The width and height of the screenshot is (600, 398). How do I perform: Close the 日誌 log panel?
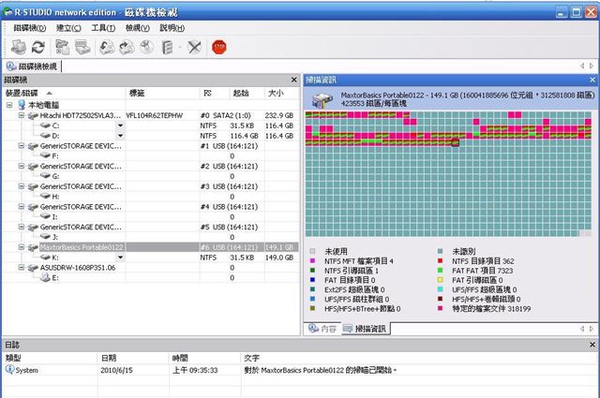coord(592,345)
